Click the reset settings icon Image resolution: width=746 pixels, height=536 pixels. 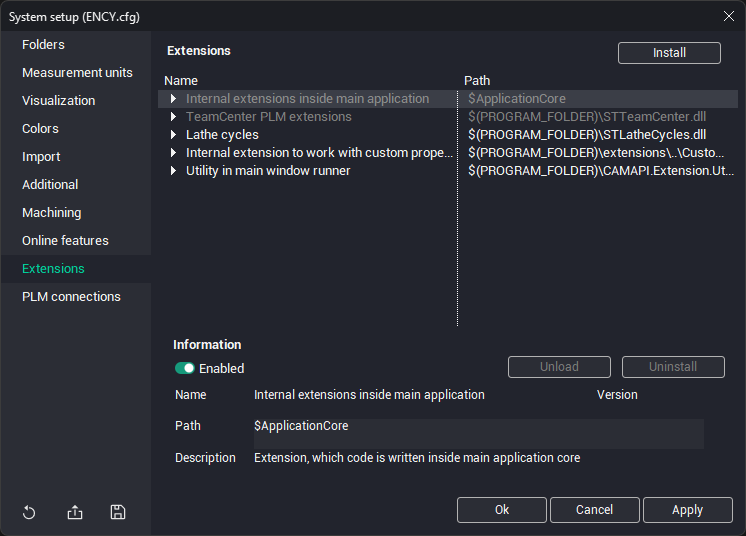pyautogui.click(x=29, y=513)
